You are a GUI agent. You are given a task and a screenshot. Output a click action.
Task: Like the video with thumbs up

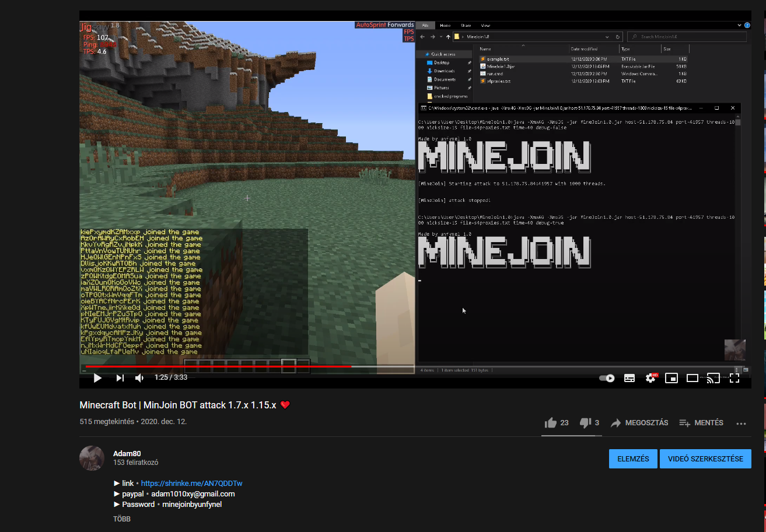click(x=557, y=423)
